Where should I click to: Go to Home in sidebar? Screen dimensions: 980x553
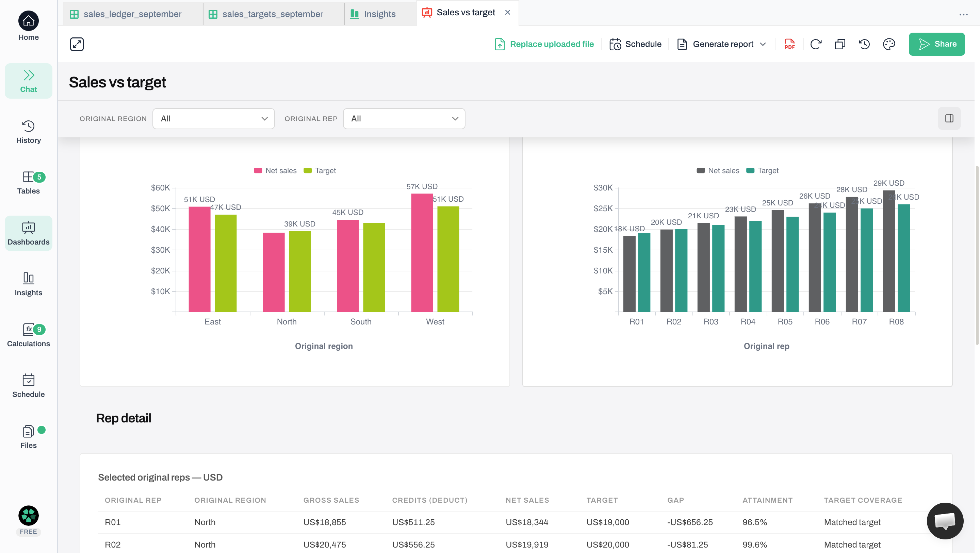pos(29,26)
